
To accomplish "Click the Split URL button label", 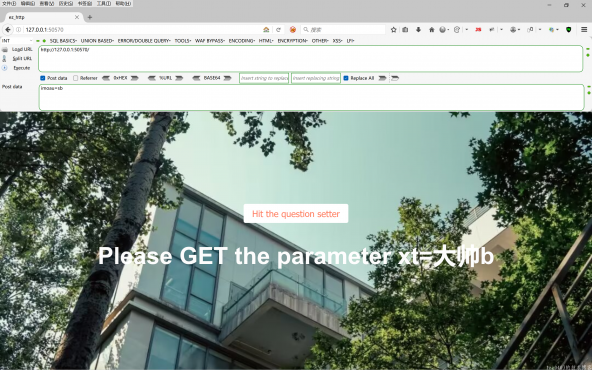I will [22, 59].
